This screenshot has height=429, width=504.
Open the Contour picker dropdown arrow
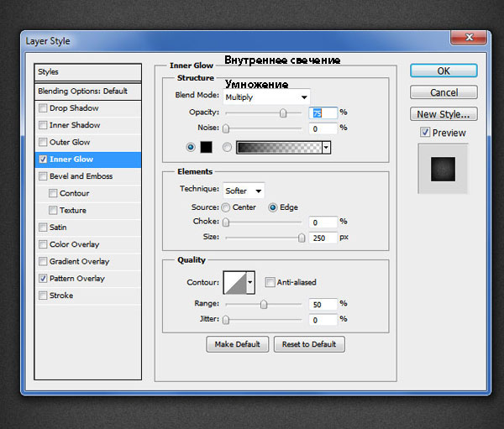coord(250,282)
